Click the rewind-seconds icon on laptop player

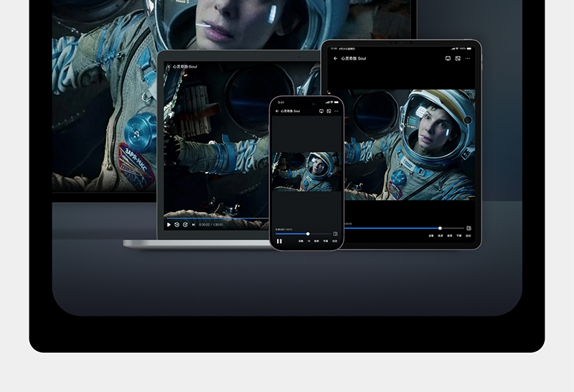coord(177,224)
